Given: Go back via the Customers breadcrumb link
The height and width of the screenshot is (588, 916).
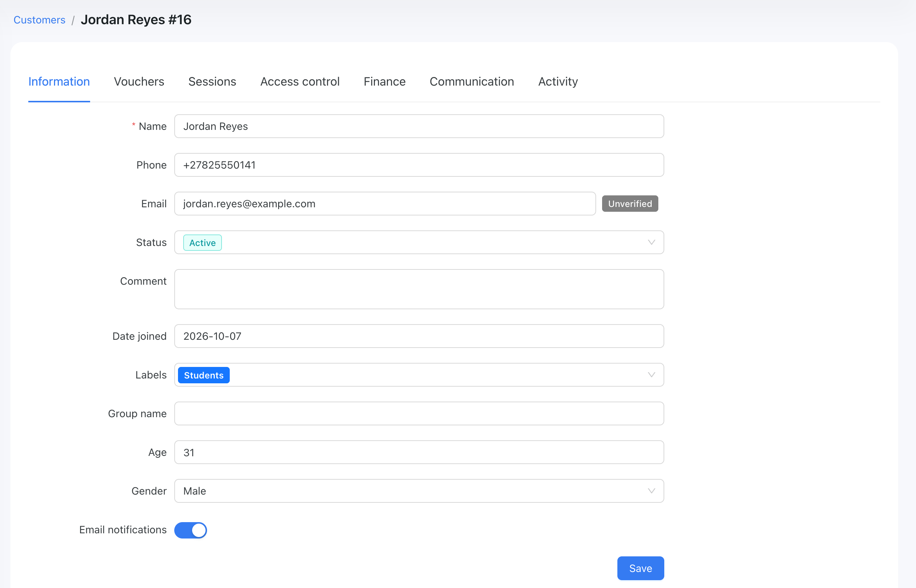Looking at the screenshot, I should click(x=39, y=20).
